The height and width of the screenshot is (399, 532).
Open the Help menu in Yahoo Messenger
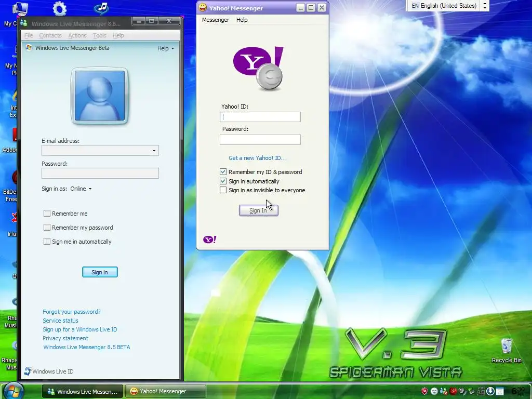(242, 20)
